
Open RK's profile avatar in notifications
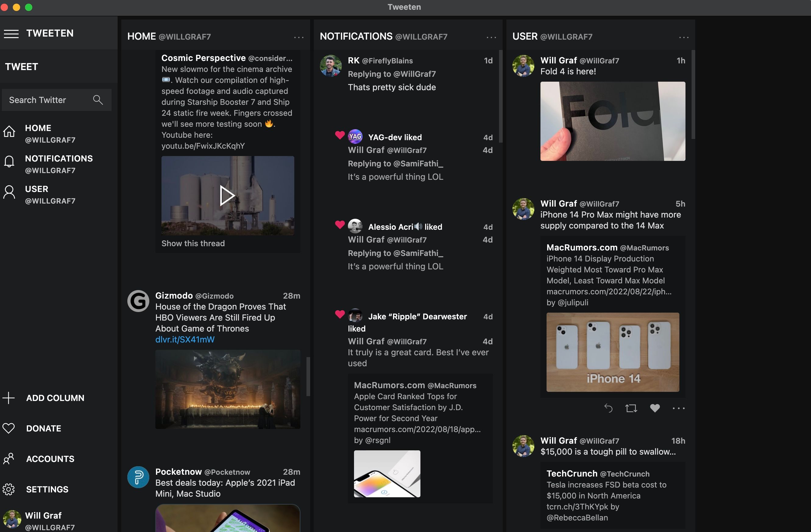tap(331, 66)
